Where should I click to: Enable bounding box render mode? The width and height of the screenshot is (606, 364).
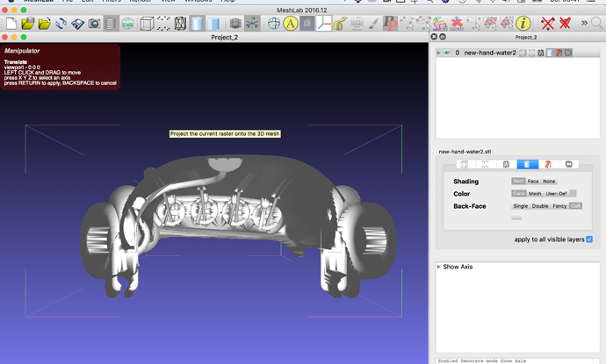pos(147,24)
